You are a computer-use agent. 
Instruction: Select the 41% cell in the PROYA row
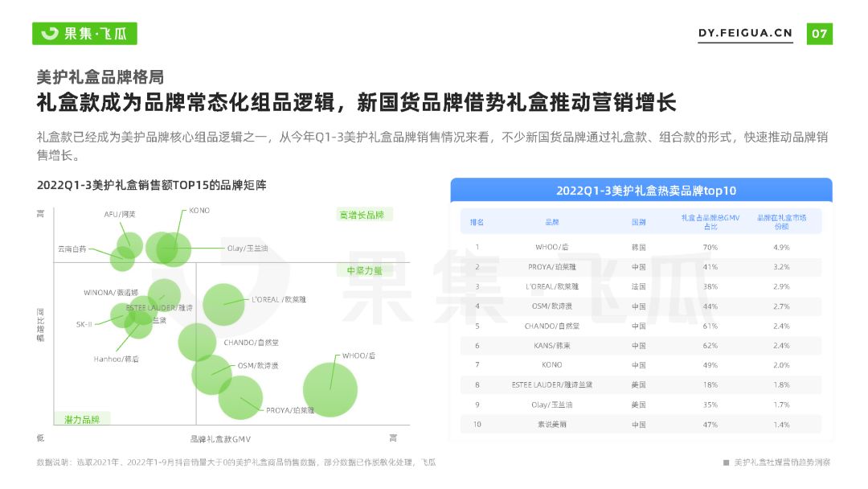[x=710, y=267]
